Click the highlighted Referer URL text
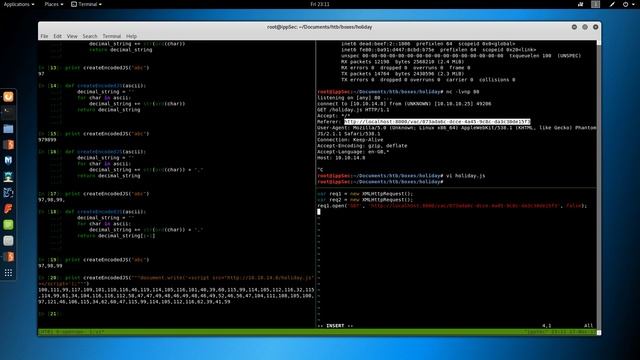640x360 pixels. click(437, 122)
